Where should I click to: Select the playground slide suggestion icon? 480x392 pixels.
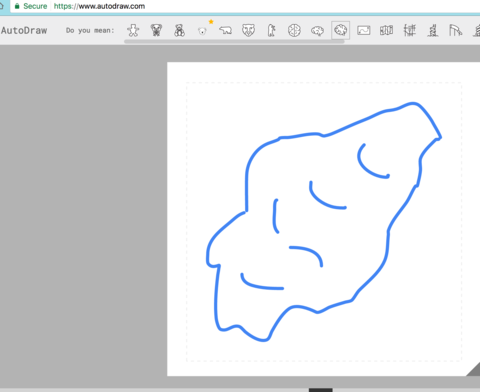coord(456,30)
